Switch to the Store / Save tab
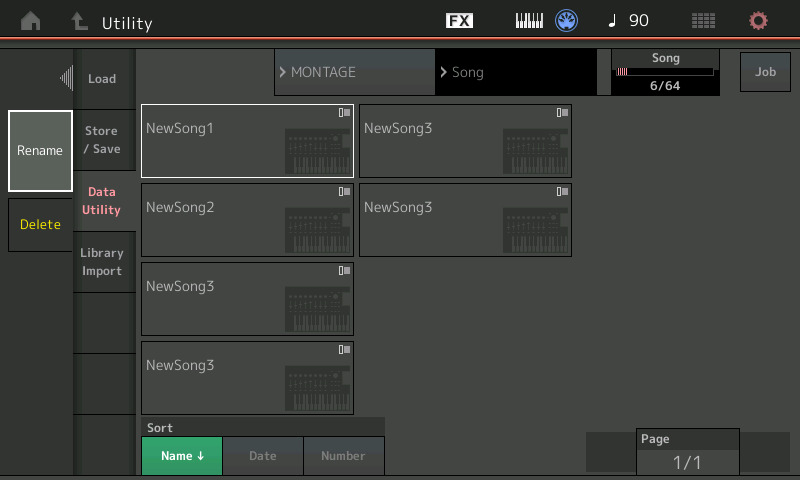Viewport: 800px width, 480px height. pos(102,140)
